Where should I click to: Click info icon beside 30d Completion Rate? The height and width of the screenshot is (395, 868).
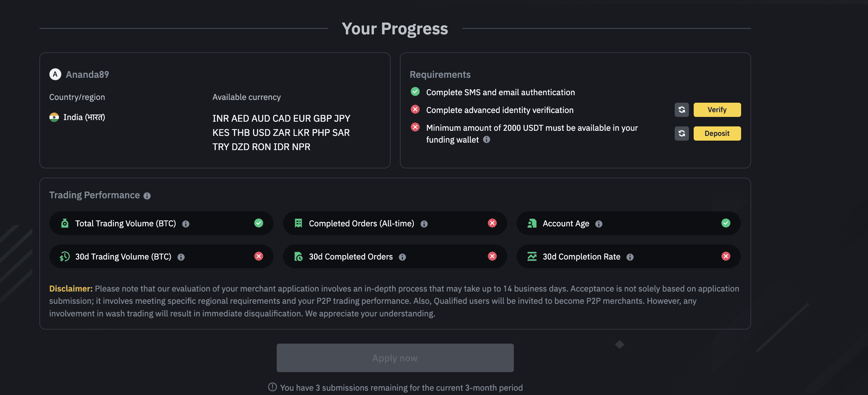pos(630,257)
